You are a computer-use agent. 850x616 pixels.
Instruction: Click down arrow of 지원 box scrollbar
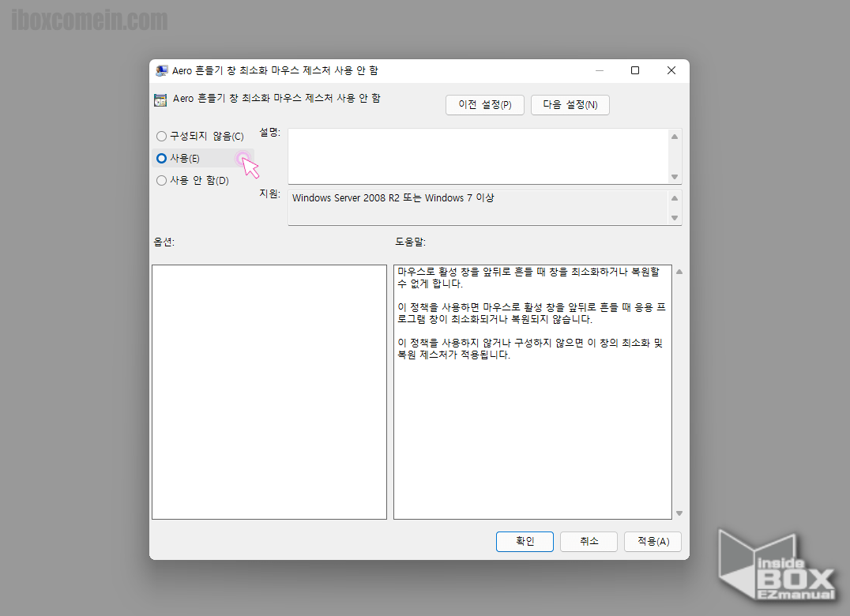[x=675, y=218]
